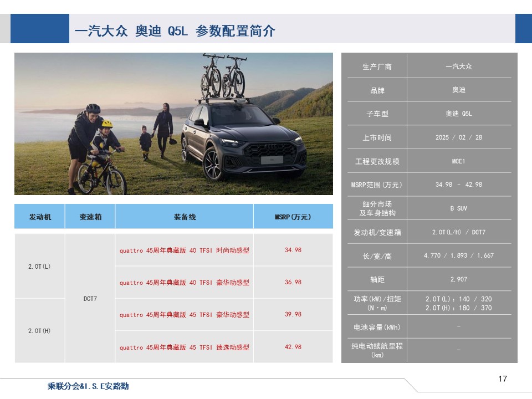
Task: Select the "2.0T(L): 140 / 320" power line
Action: pos(459,299)
